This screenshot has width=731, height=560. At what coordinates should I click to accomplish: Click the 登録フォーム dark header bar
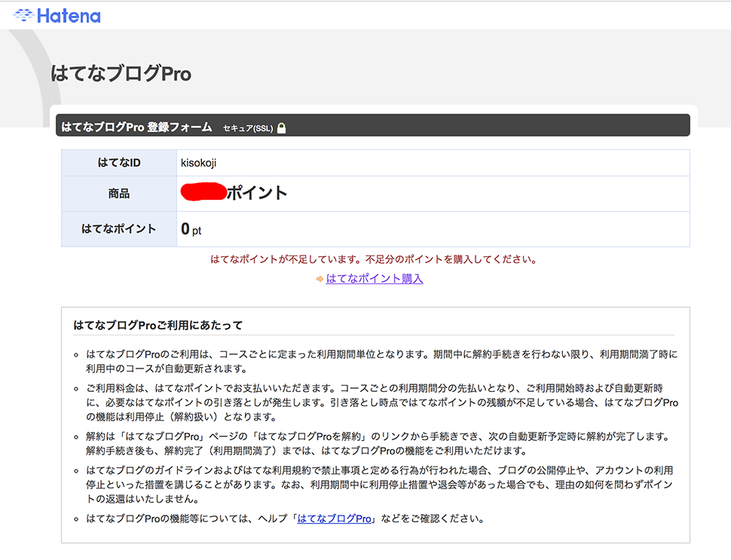pos(375,125)
